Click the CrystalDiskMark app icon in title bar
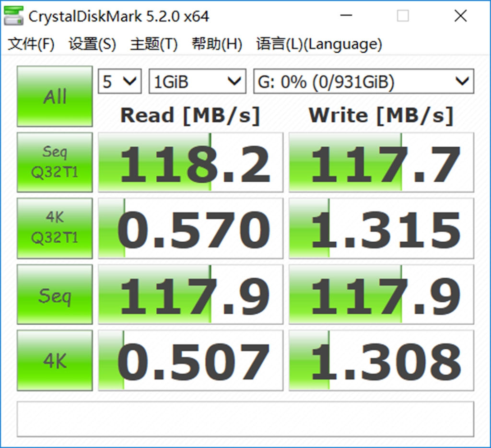The width and height of the screenshot is (491, 448). pos(13,16)
